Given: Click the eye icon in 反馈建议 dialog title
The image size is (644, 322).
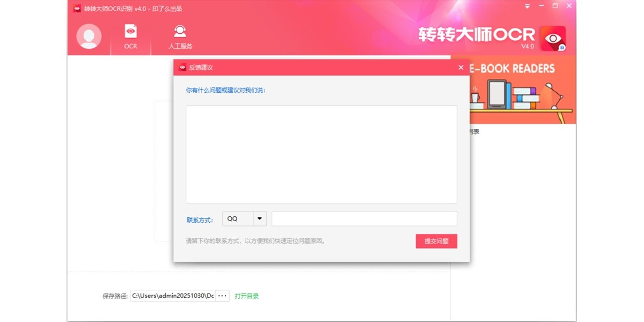Looking at the screenshot, I should [182, 68].
